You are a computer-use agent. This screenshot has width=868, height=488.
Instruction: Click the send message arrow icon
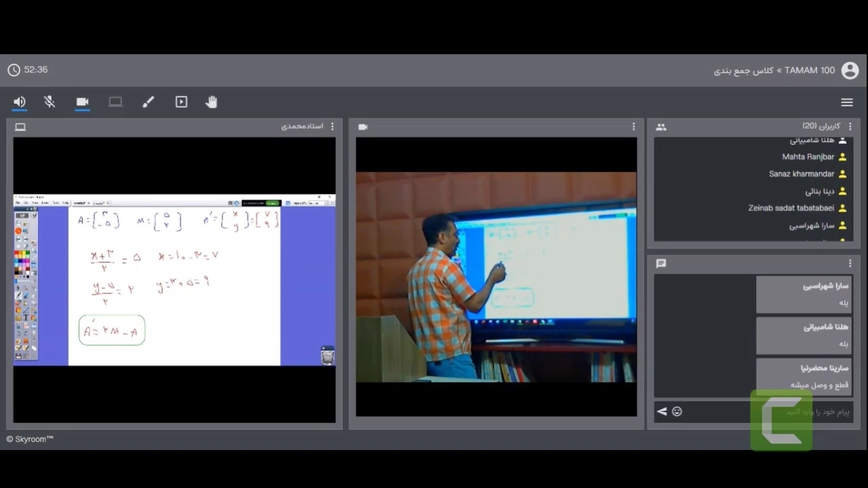pyautogui.click(x=662, y=411)
